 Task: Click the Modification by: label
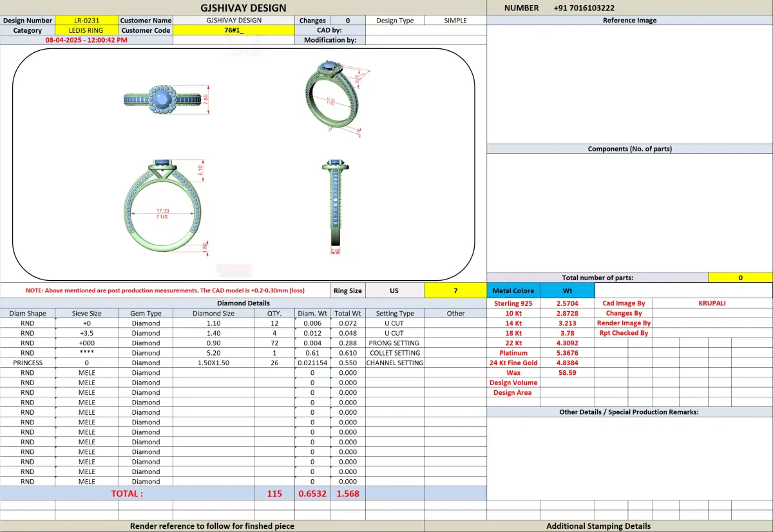tap(329, 40)
